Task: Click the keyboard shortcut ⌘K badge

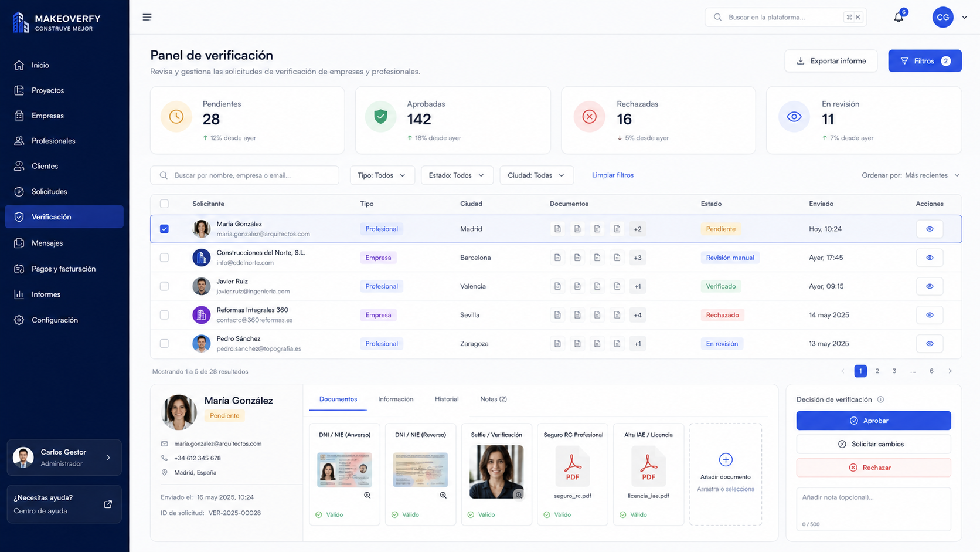Action: (x=853, y=17)
